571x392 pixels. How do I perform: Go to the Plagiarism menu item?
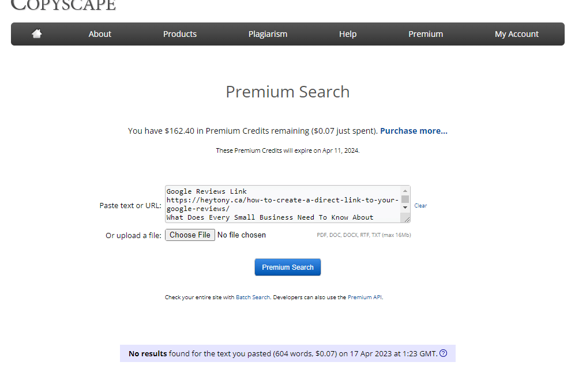(x=268, y=34)
